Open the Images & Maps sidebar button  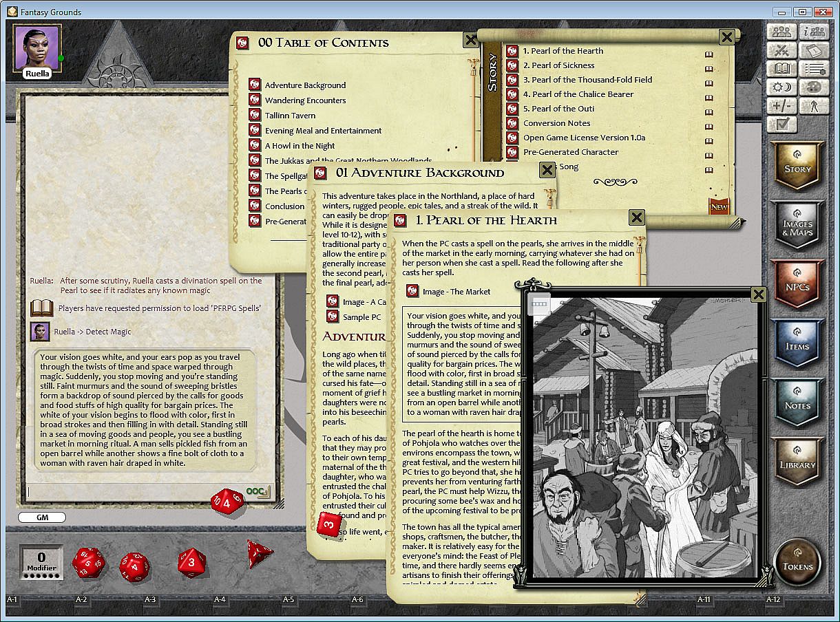(797, 226)
